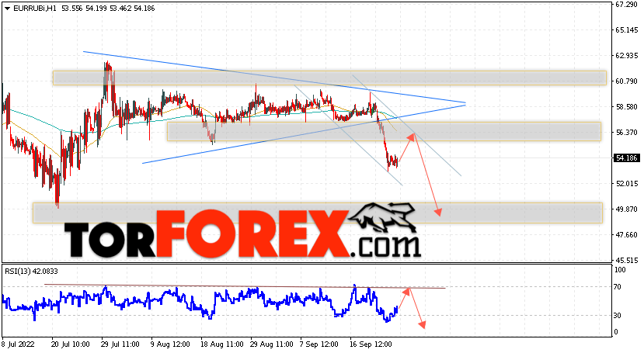This screenshot has height=353, width=644.
Task: Select price axis value 49.870
Action: click(626, 209)
